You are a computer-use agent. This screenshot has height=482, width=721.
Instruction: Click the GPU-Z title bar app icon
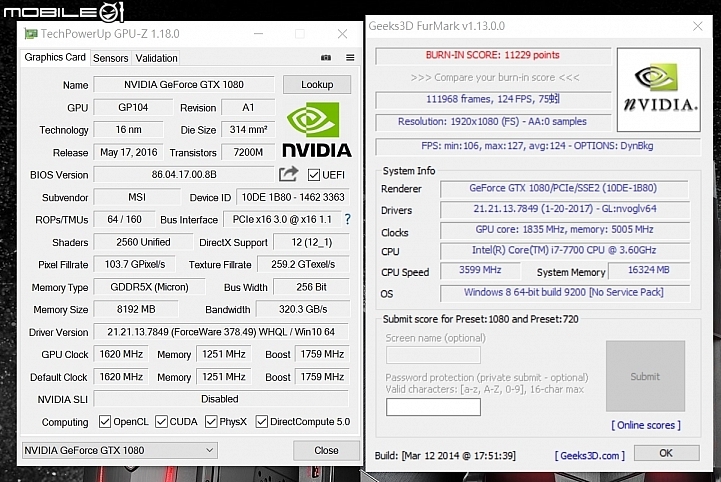coord(31,34)
